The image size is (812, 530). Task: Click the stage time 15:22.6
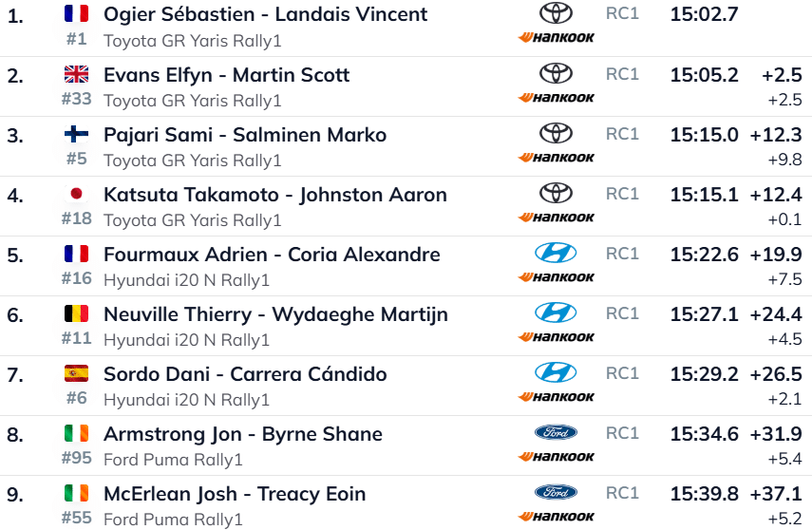704,255
